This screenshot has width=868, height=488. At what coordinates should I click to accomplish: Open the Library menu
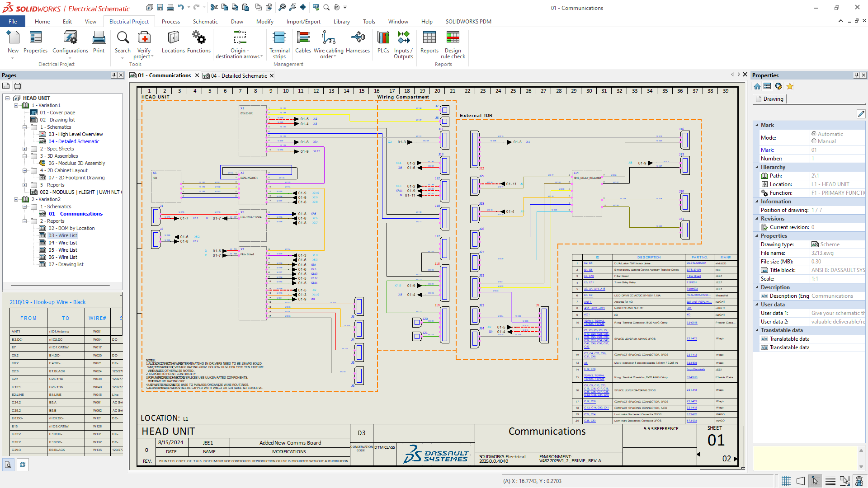coord(341,21)
